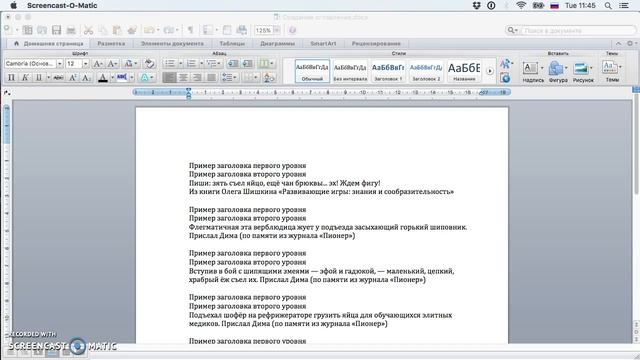Center align the paragraph text
The image size is (640, 360).
click(x=183, y=77)
